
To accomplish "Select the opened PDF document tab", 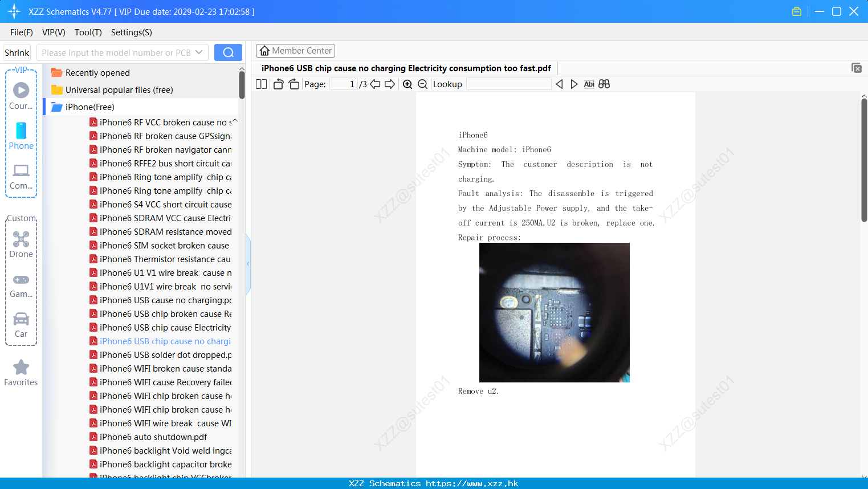I will [406, 68].
